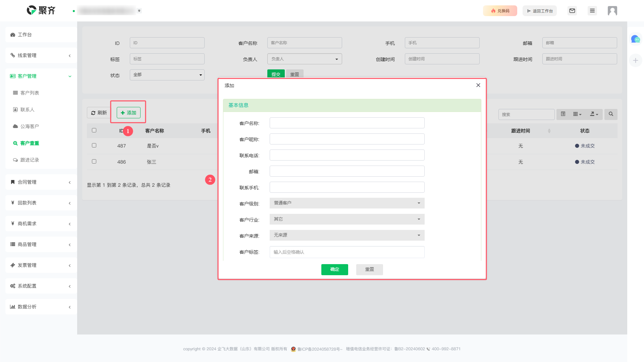This screenshot has height=362, width=644.
Task: Expand 数据分析 sidebar menu
Action: pyautogui.click(x=41, y=307)
